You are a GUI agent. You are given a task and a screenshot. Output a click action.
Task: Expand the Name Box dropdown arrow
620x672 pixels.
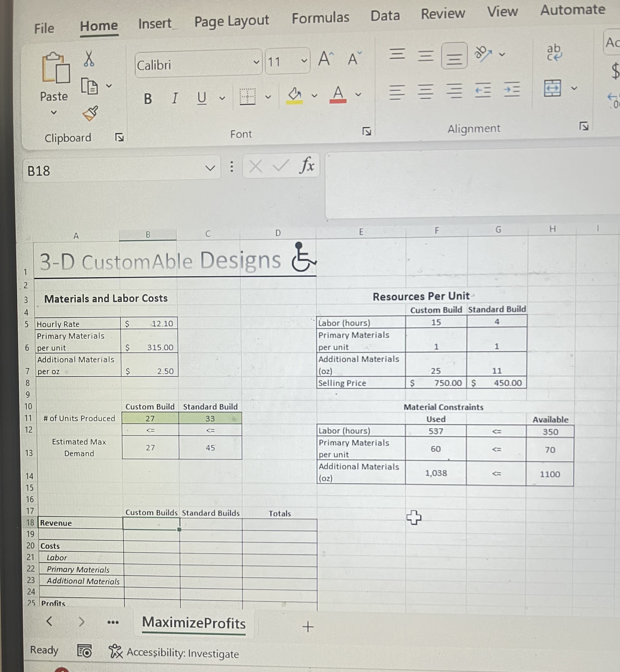(210, 168)
